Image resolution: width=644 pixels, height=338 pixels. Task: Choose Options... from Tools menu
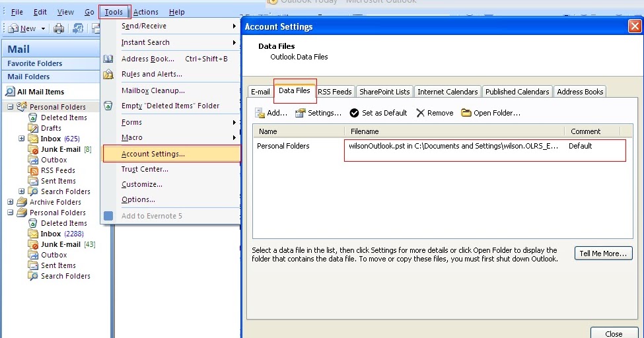click(138, 199)
